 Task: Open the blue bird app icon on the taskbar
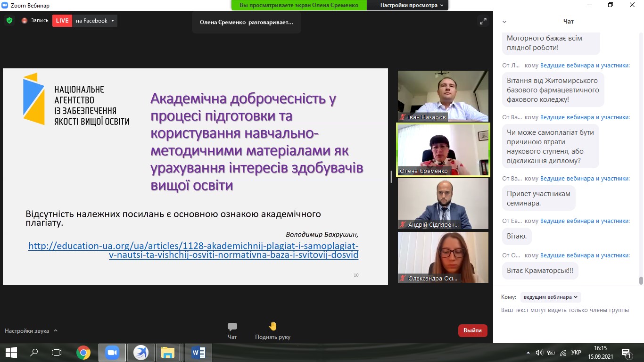coord(140,353)
